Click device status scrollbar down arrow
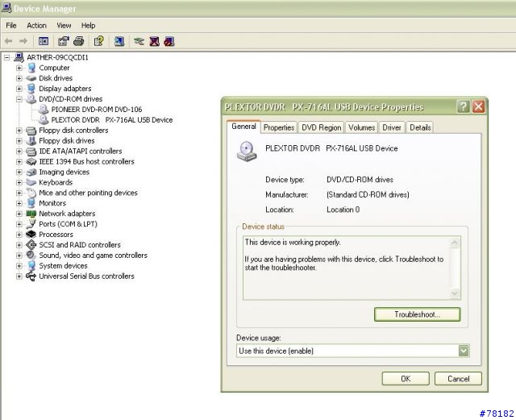This screenshot has width=516, height=420. point(455,293)
